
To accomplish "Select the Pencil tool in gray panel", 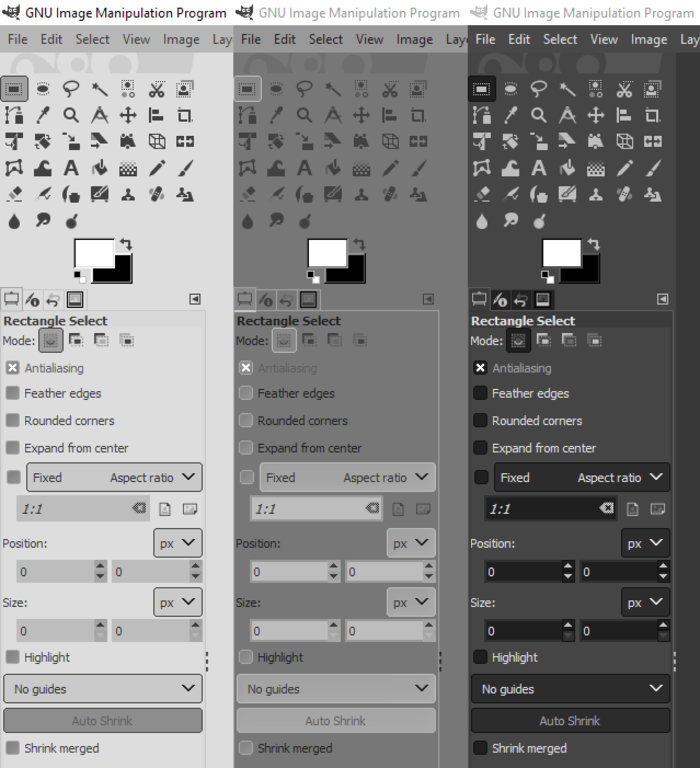I will (390, 168).
